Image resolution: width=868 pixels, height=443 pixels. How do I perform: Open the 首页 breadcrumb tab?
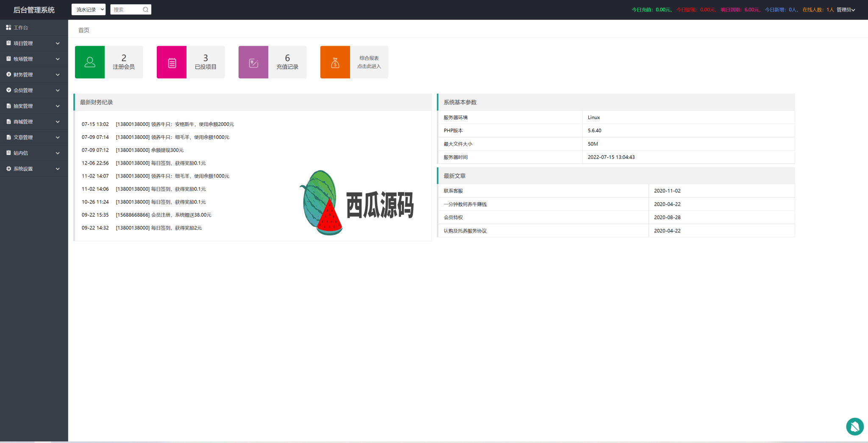84,30
